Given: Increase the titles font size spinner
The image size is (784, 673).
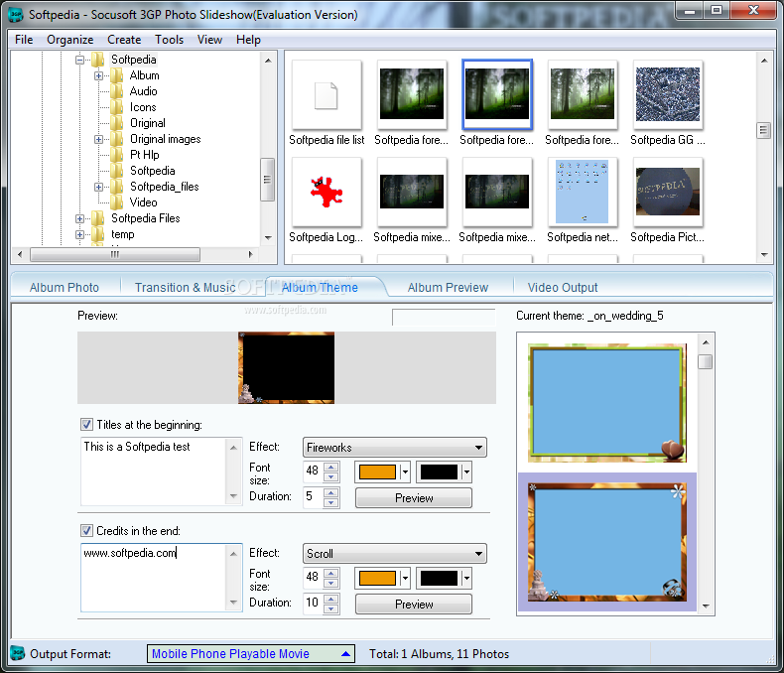Looking at the screenshot, I should (331, 467).
